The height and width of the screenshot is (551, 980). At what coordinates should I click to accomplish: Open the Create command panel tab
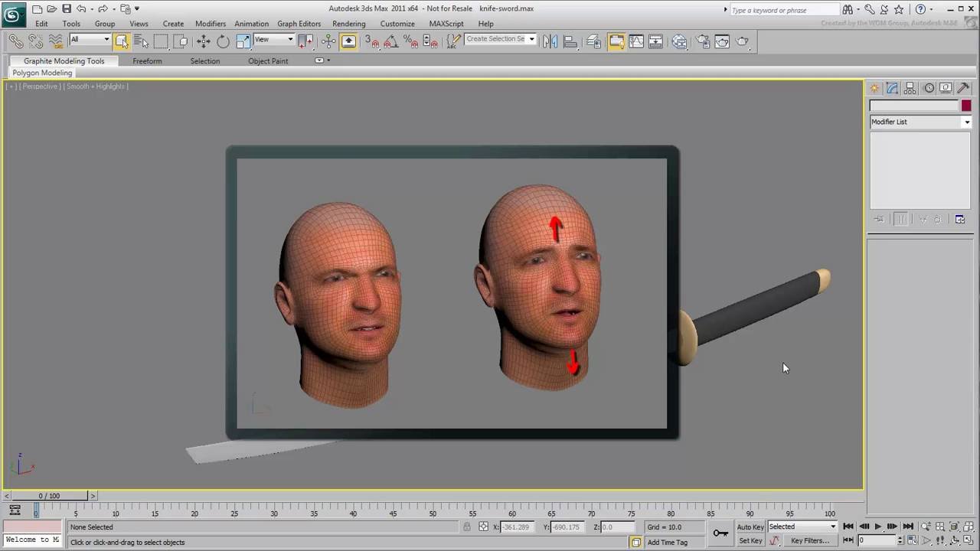[875, 88]
